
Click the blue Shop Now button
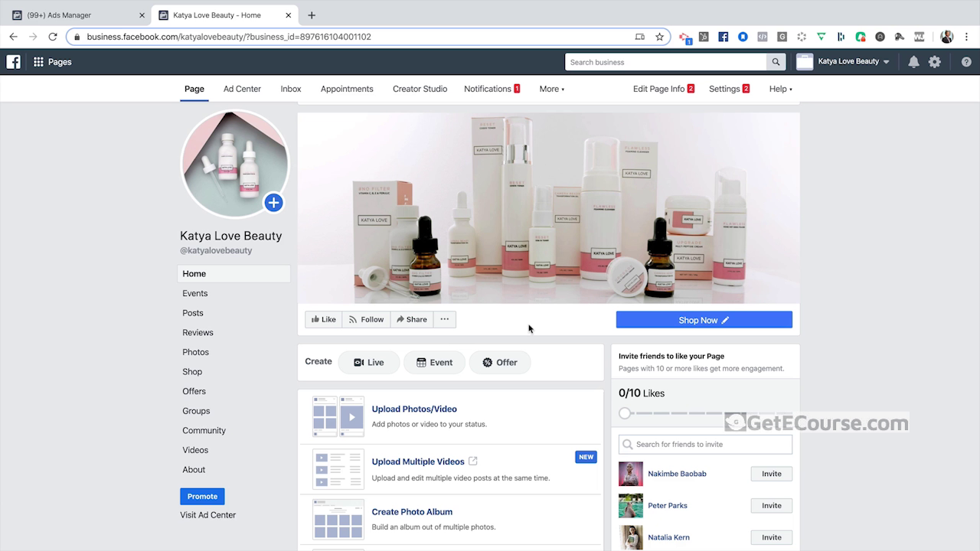click(x=704, y=320)
